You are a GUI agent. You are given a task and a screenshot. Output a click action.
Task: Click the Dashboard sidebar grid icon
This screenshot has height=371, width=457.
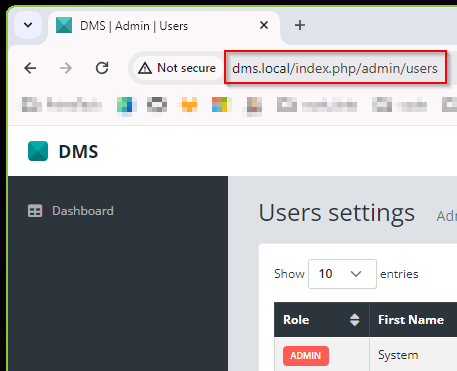pos(35,211)
